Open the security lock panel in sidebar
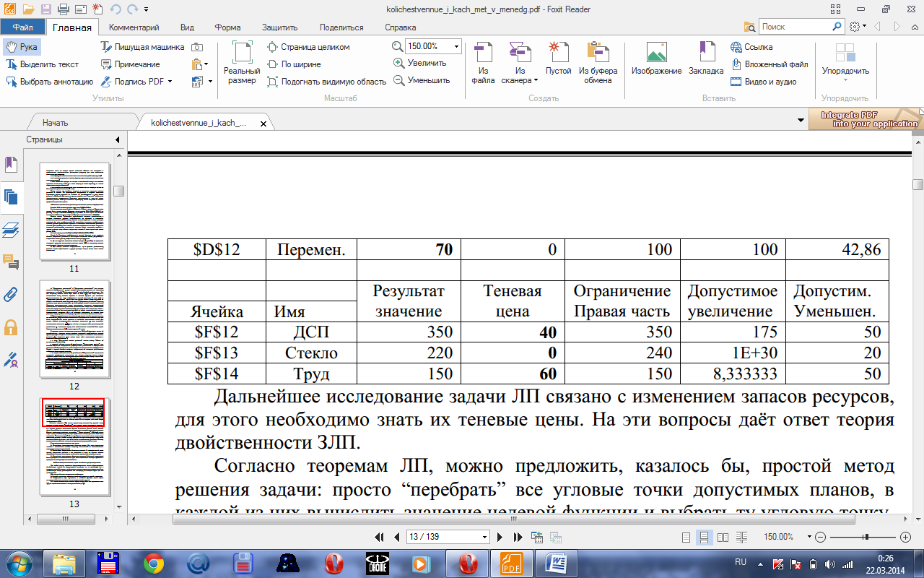Screen dimensions: 924x578 coord(11,327)
